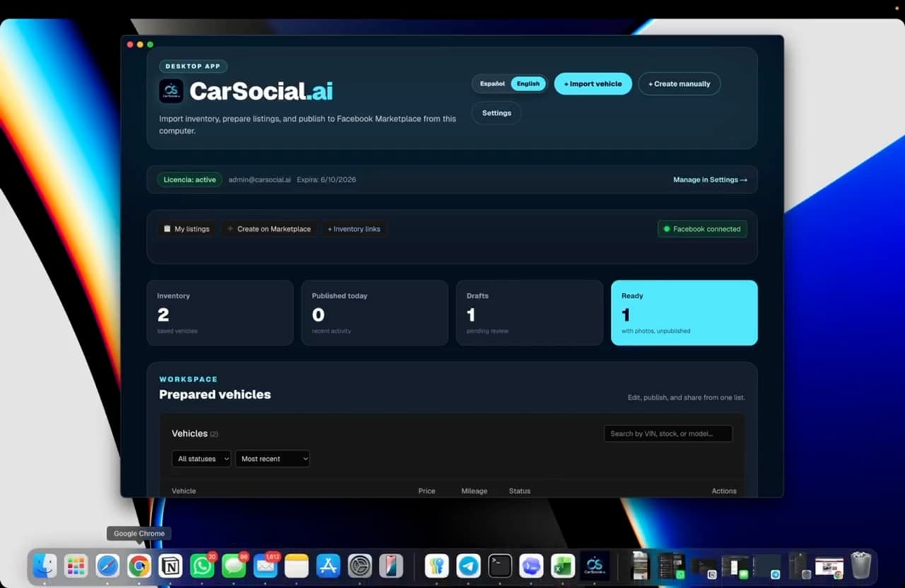Restore the minimized Chrome window in the dock
The height and width of the screenshot is (588, 905).
pos(829,568)
